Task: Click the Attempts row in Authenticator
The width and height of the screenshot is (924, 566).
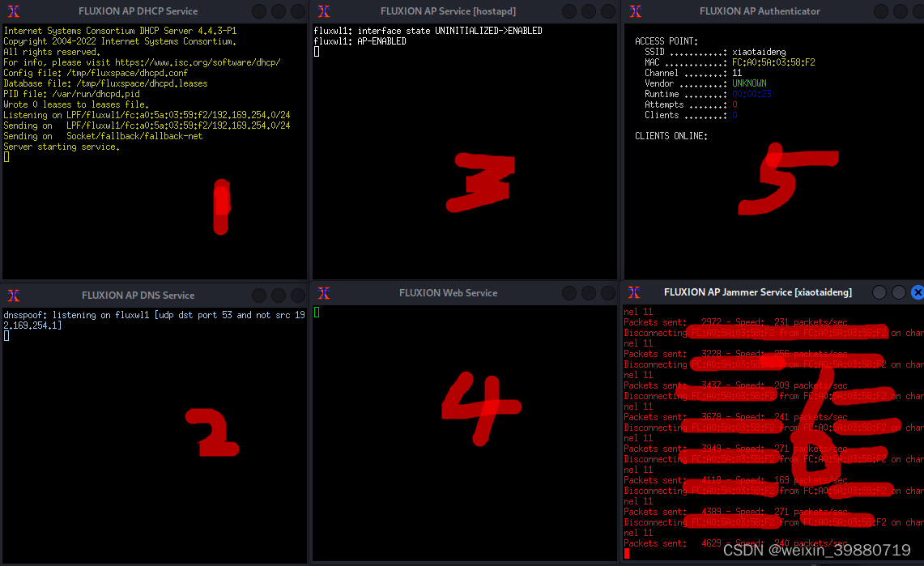Action: [x=692, y=104]
